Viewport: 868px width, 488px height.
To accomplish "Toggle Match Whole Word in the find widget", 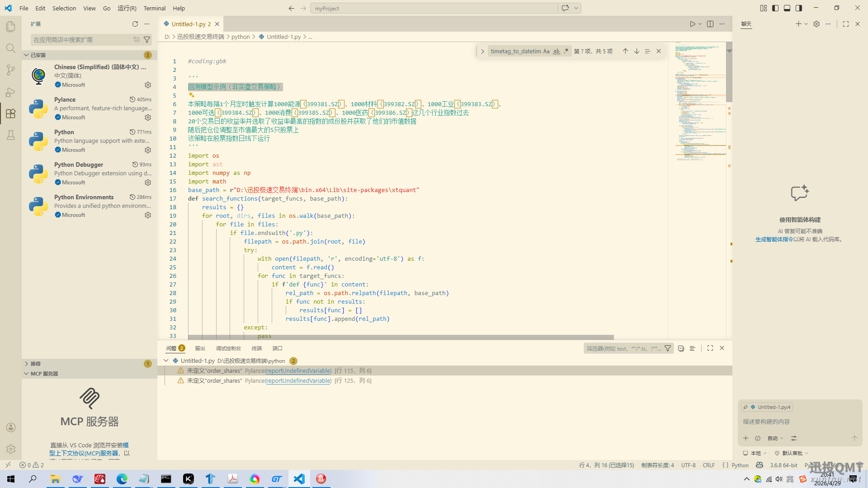I will [556, 51].
